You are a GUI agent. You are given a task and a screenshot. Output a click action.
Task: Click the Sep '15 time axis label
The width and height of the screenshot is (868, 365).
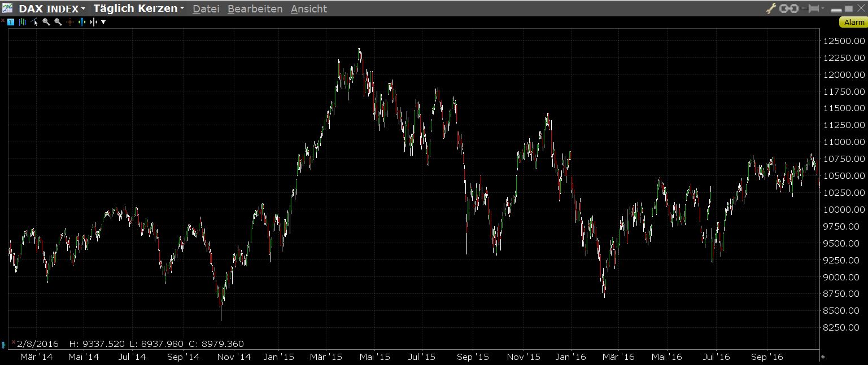pos(473,357)
